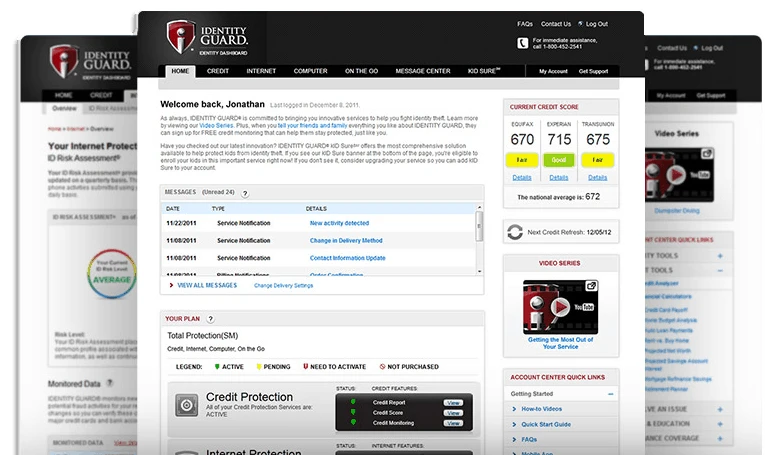Click arrow bullet beside Quick Start Guide
778x455 pixels.
pos(514,424)
